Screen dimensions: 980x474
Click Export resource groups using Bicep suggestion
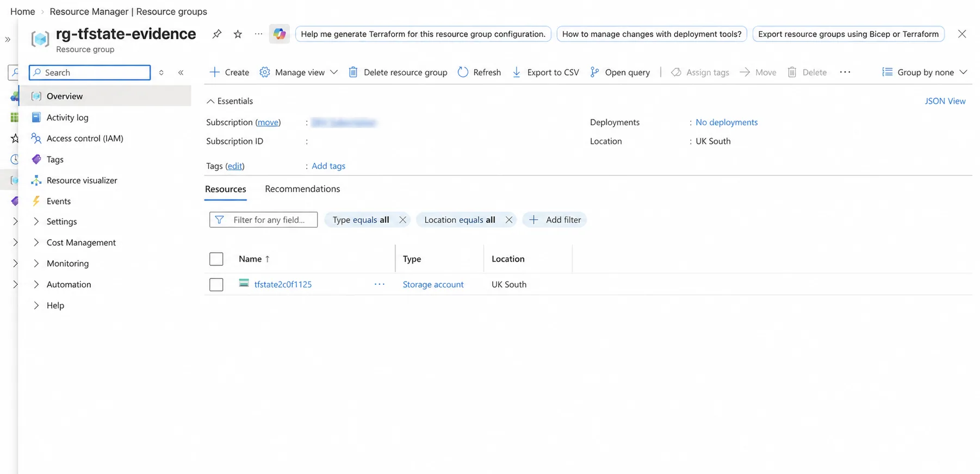coord(848,34)
